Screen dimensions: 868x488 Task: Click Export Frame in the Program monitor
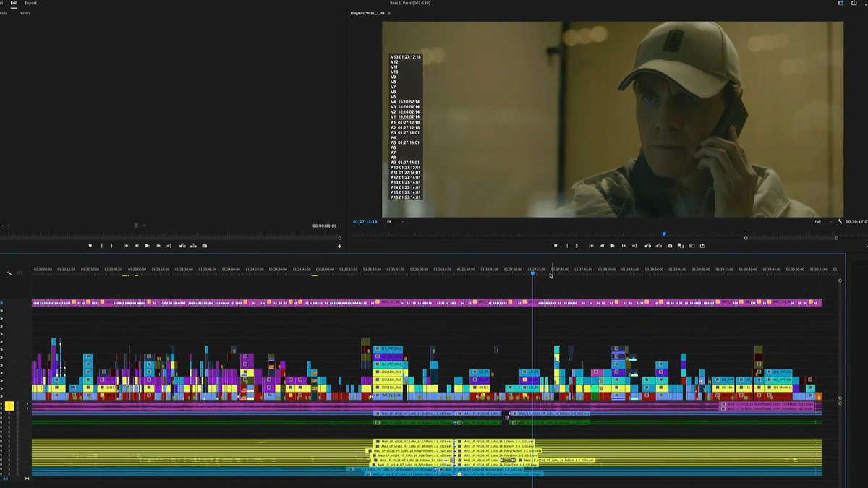click(670, 246)
